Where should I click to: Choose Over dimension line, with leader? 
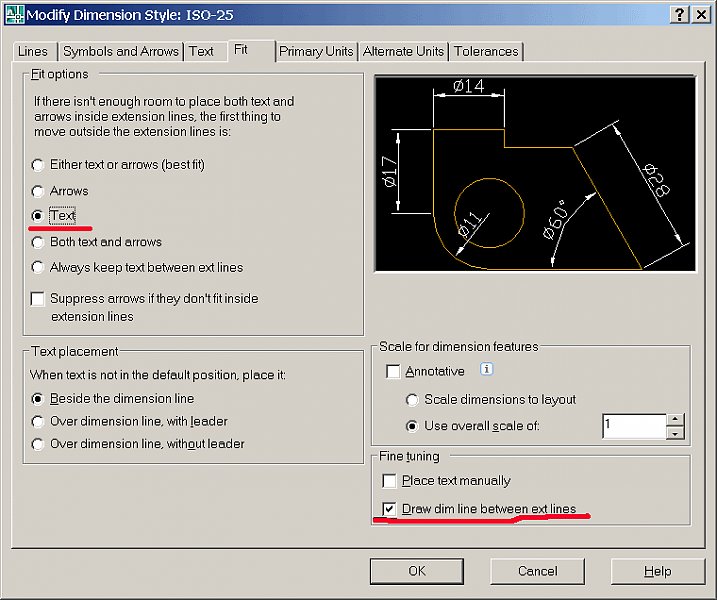(37, 422)
